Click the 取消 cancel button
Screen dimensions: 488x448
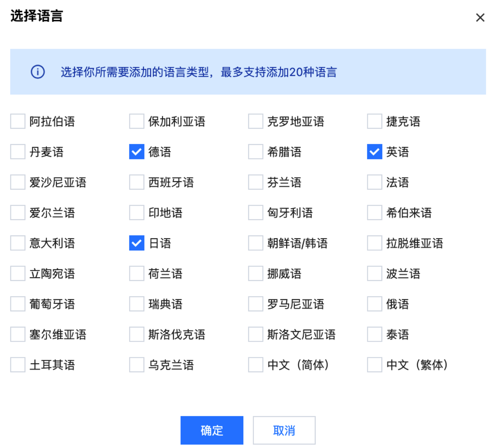click(284, 430)
